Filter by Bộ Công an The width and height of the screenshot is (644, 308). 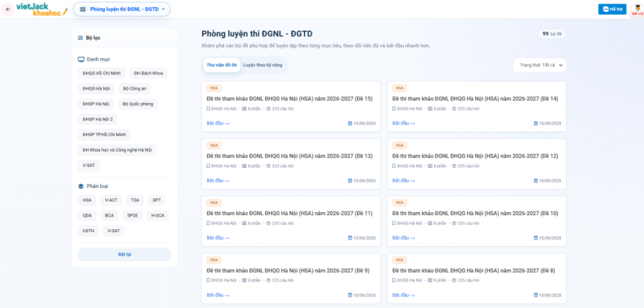point(135,88)
